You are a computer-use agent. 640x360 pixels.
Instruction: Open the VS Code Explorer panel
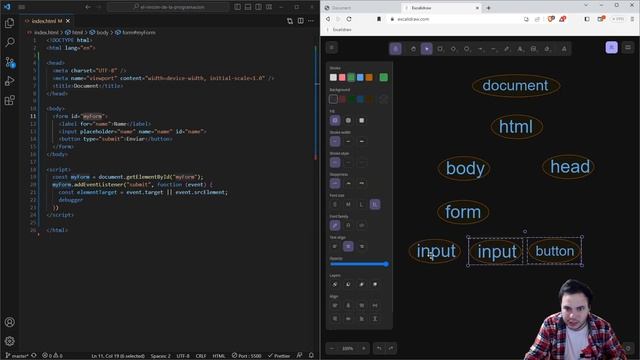(9, 23)
